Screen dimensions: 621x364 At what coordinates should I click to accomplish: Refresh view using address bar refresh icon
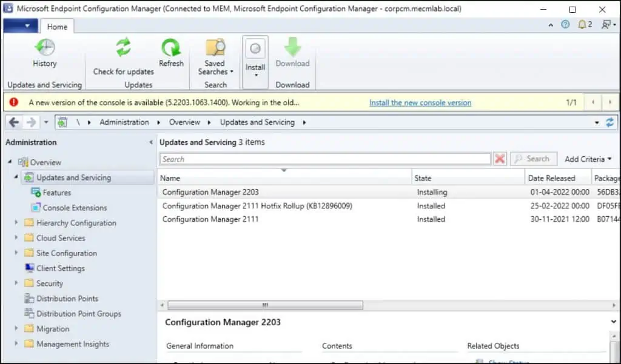pyautogui.click(x=610, y=122)
